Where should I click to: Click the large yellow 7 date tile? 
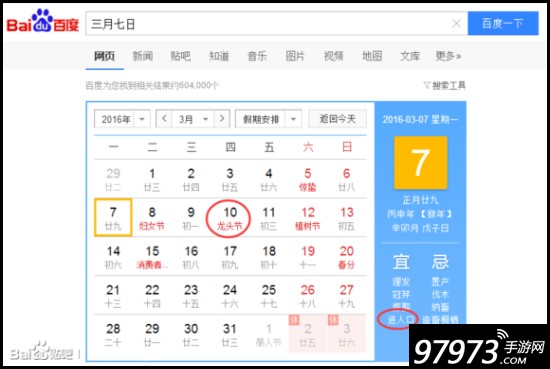tap(421, 163)
